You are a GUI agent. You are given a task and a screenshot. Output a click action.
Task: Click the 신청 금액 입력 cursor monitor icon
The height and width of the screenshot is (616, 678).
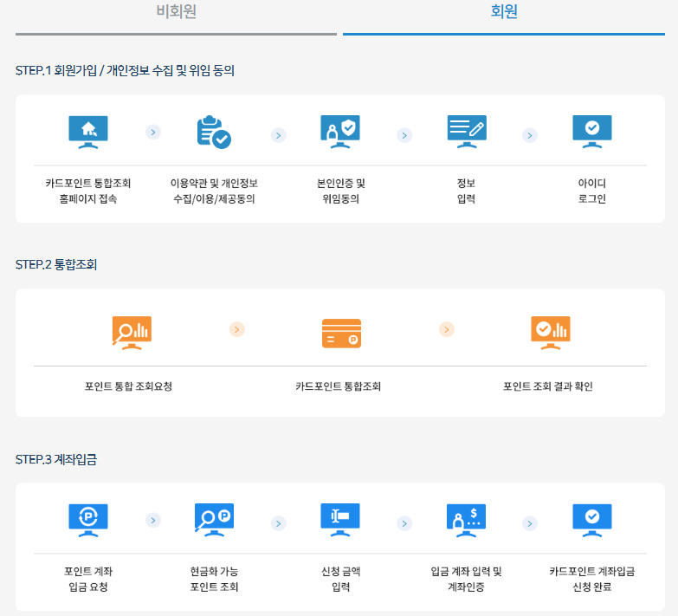click(x=340, y=521)
